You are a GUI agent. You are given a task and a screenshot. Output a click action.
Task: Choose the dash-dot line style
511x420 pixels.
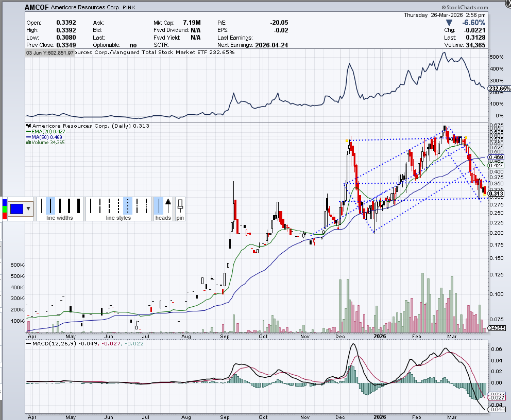[x=137, y=206]
